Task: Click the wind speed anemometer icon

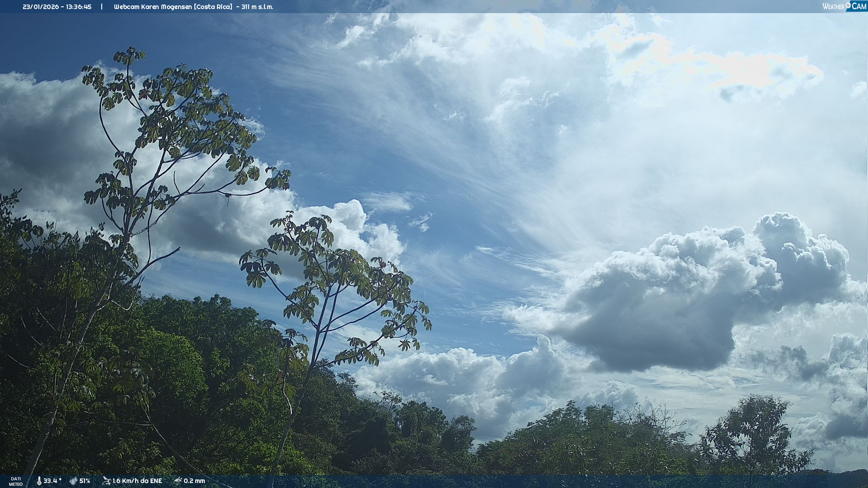Action: tap(106, 481)
